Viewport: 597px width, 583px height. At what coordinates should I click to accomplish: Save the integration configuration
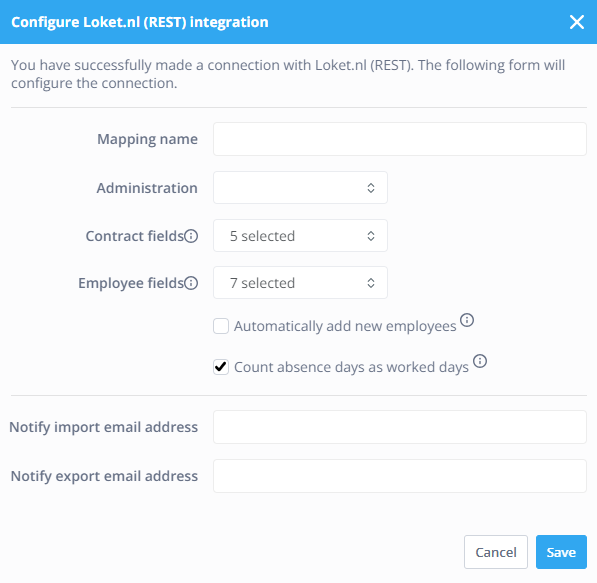(561, 552)
